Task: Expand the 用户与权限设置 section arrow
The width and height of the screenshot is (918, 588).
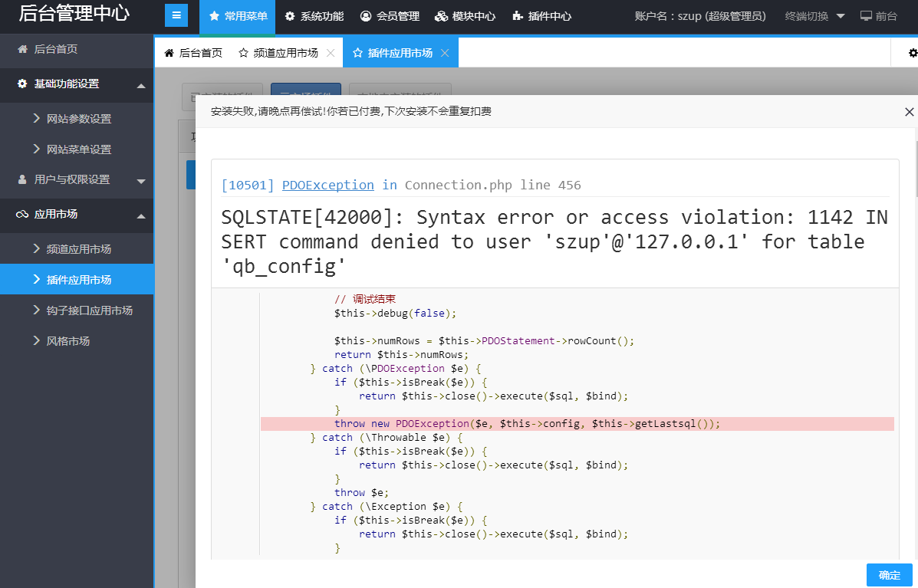Action: point(141,181)
